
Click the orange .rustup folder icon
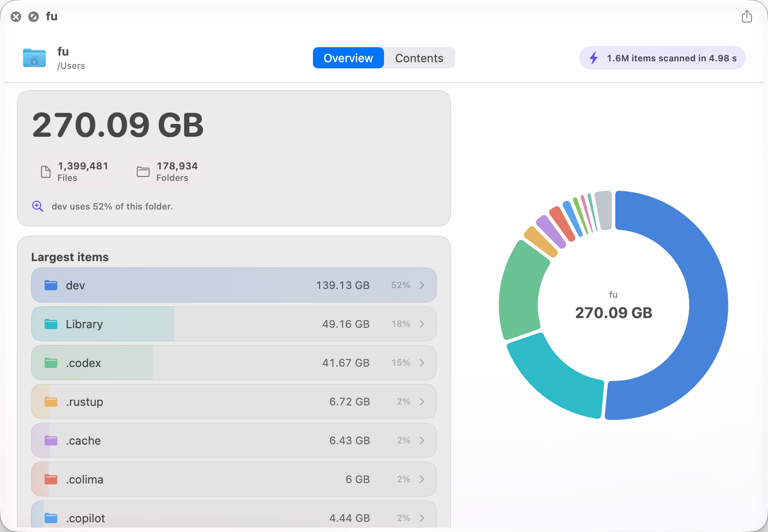tap(51, 401)
